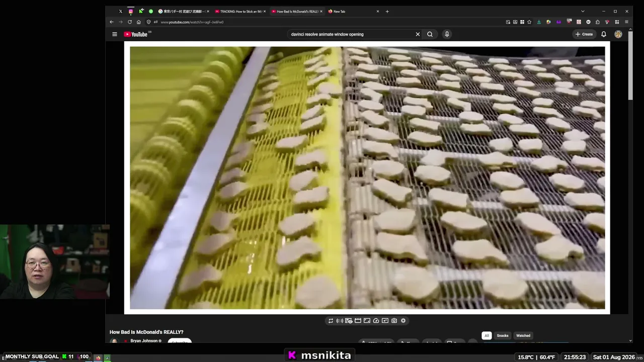Open the Bryan Johnson channel link
The width and height of the screenshot is (644, 362).
point(144,341)
